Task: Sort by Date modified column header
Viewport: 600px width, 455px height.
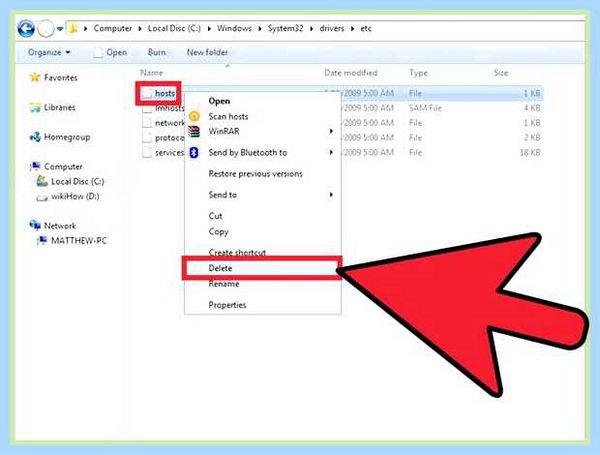Action: pos(351,73)
